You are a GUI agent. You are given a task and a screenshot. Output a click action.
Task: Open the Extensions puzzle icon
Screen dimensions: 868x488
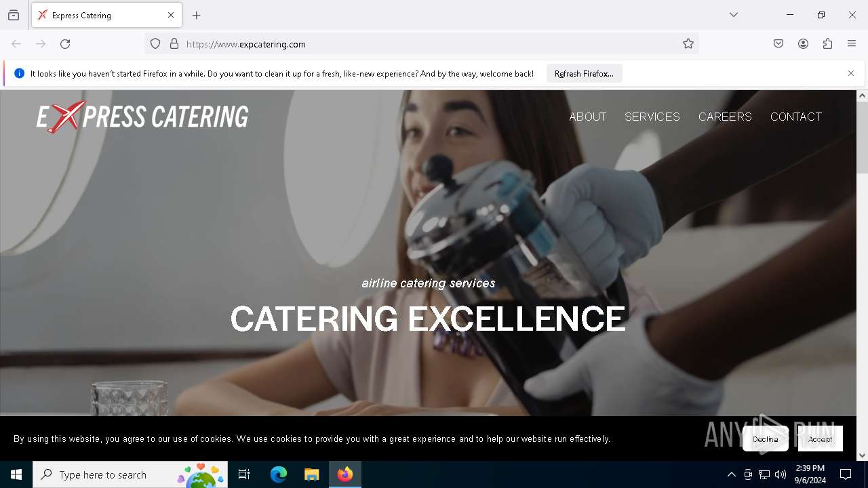(x=827, y=44)
